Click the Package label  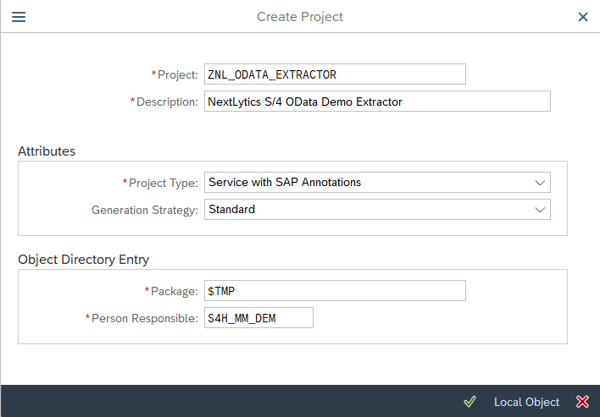click(x=174, y=291)
